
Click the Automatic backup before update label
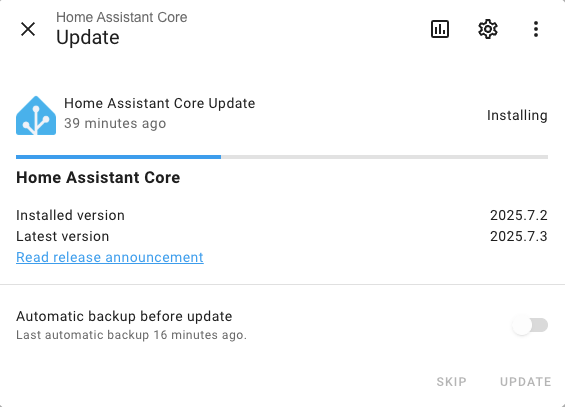coord(124,316)
